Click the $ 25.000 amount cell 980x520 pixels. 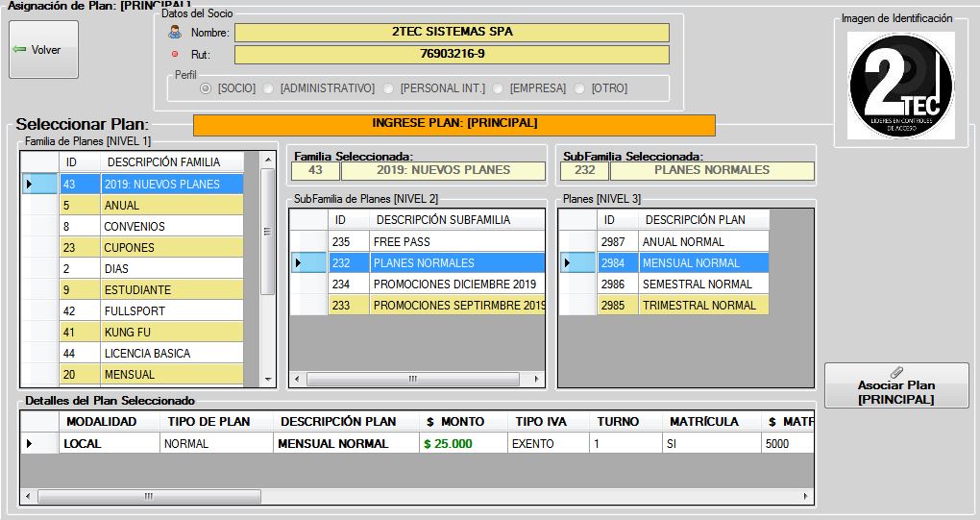pyautogui.click(x=463, y=444)
